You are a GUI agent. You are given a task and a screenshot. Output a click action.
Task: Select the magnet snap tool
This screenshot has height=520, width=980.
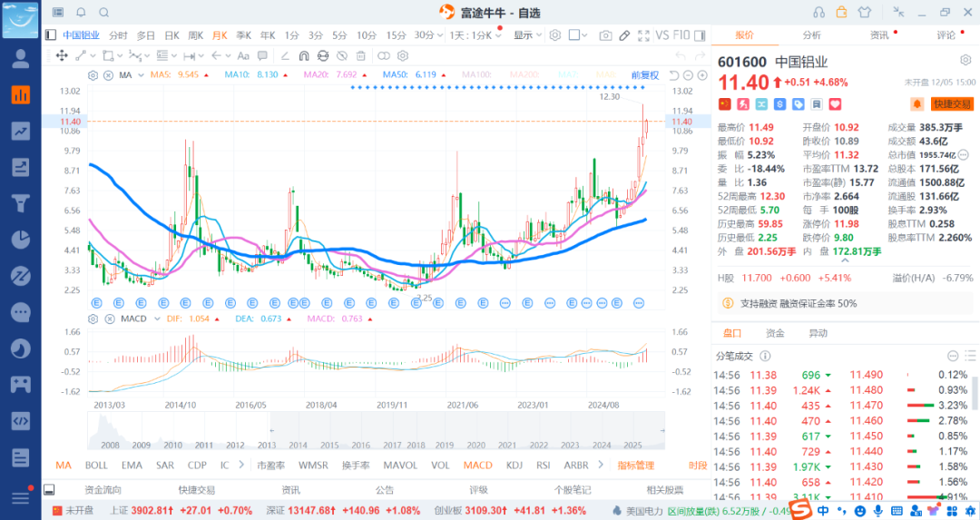pos(304,55)
